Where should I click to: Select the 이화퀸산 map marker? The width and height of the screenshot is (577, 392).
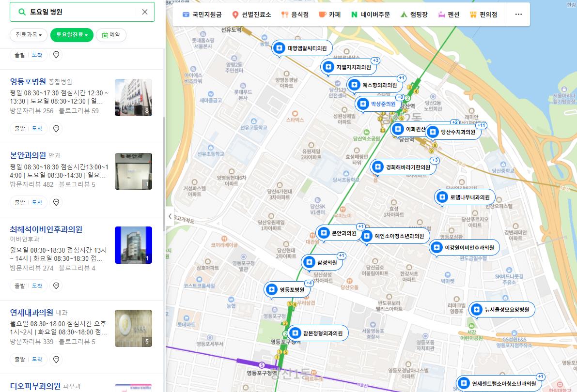pos(408,129)
